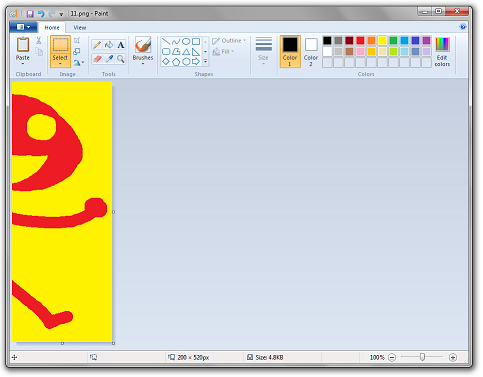
Task: Choose the Pentagon shape
Action: (x=176, y=61)
